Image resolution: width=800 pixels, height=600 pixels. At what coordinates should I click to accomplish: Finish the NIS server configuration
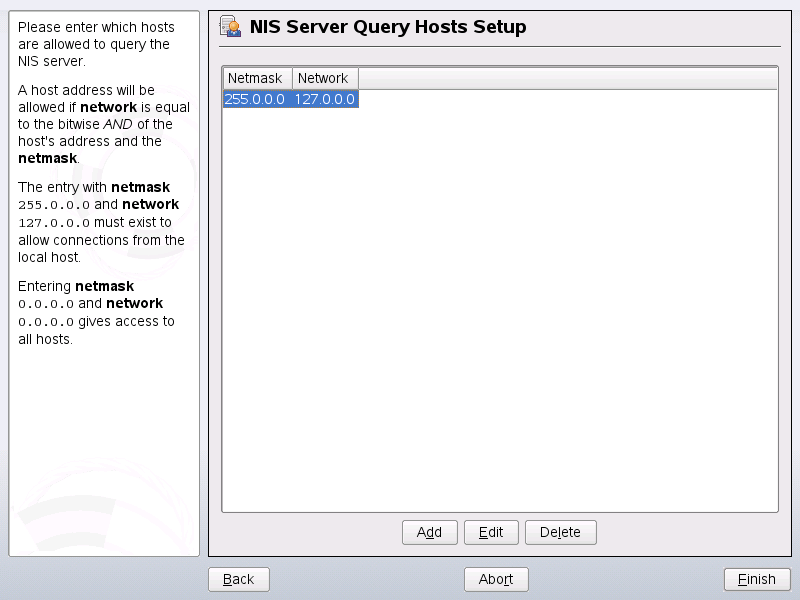(757, 579)
